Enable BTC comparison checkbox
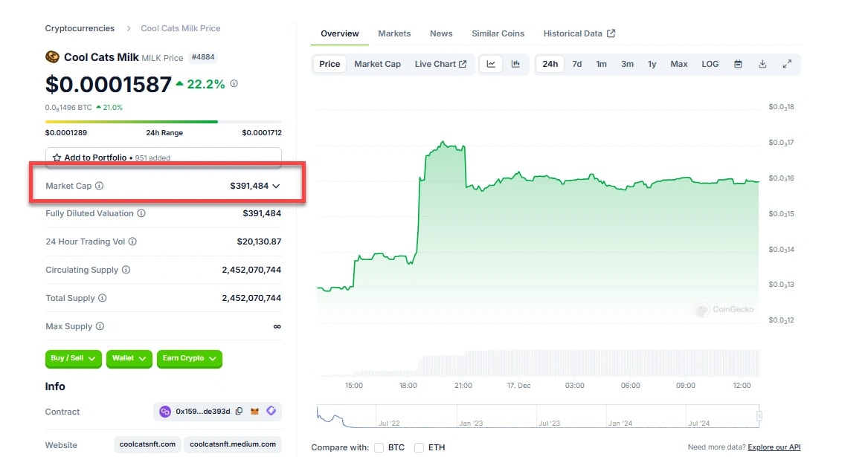Viewport: 868px width, 457px height. point(379,447)
